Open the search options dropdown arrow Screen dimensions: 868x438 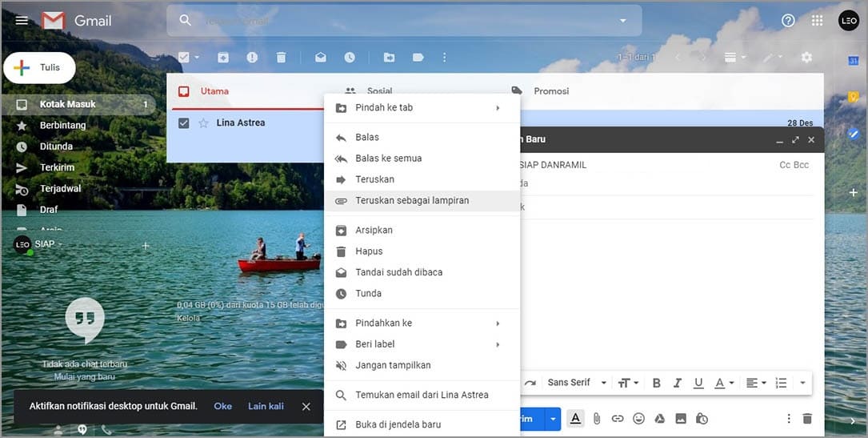click(623, 20)
